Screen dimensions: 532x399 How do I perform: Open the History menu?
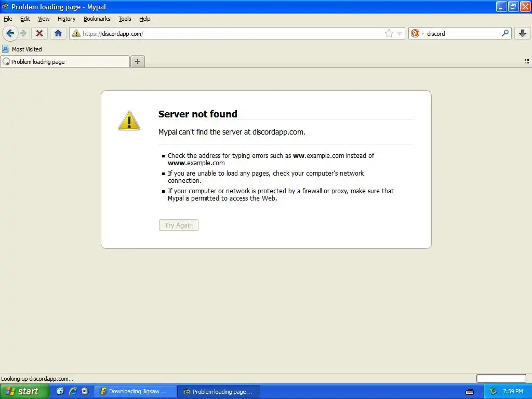click(x=66, y=19)
